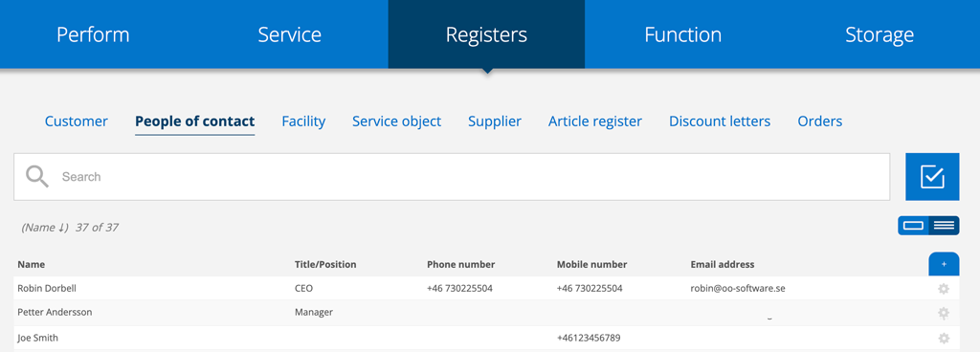Open the Perform main tab
Image resolution: width=980 pixels, height=352 pixels.
pos(93,34)
